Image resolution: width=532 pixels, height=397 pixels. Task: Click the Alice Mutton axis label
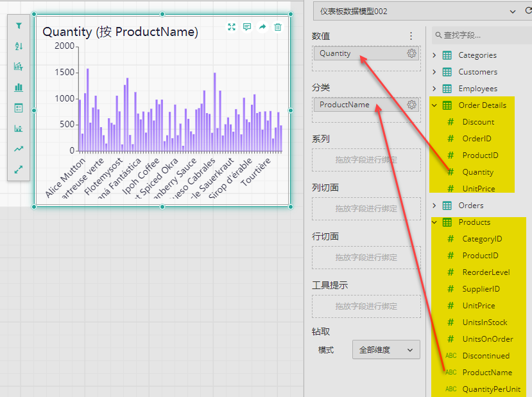point(65,177)
